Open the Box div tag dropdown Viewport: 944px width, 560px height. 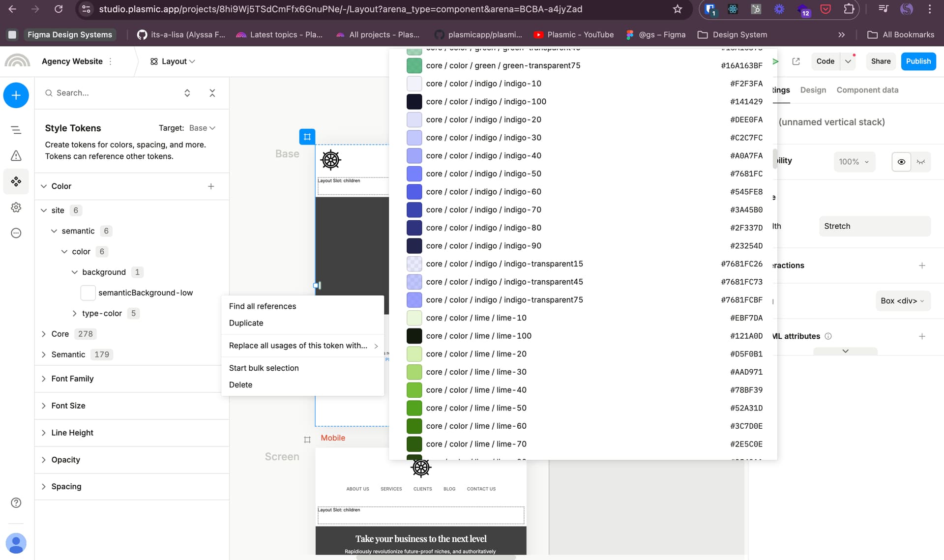(x=902, y=301)
